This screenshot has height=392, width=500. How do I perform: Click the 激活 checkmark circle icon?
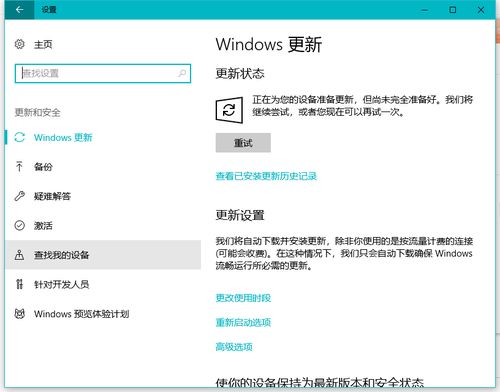20,225
